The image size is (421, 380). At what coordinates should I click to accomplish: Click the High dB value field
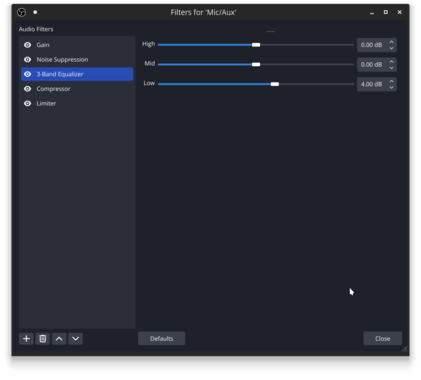pos(372,45)
